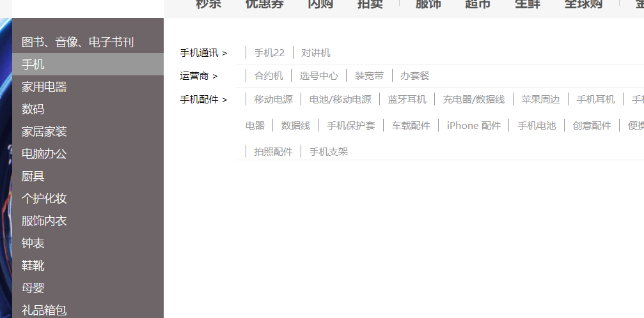This screenshot has height=318, width=644.
Task: Open the 鞋靴 category
Action: [33, 266]
